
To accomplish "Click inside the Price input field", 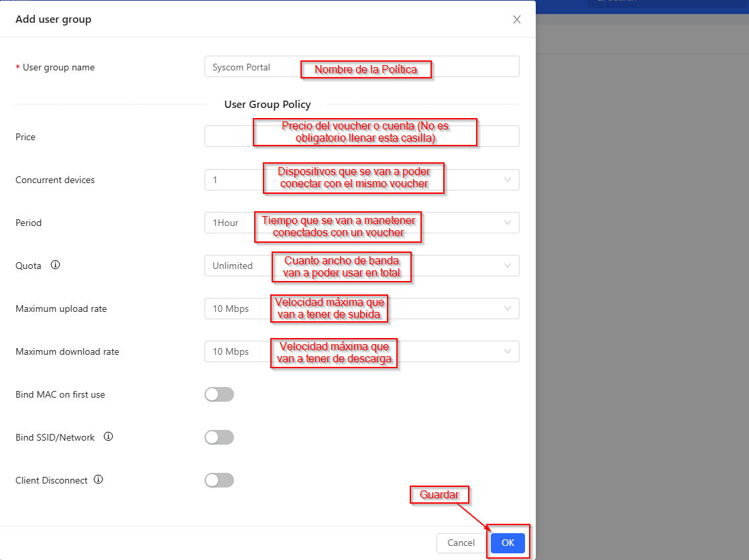I will (x=228, y=136).
